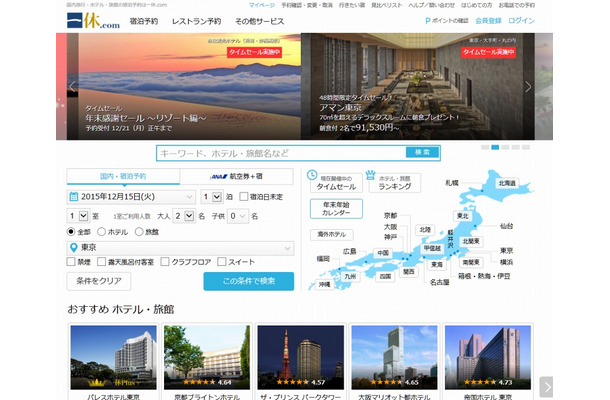Screen dimensions: 610x400
Task: Click the 検索 keyword search button
Action: pyautogui.click(x=422, y=152)
